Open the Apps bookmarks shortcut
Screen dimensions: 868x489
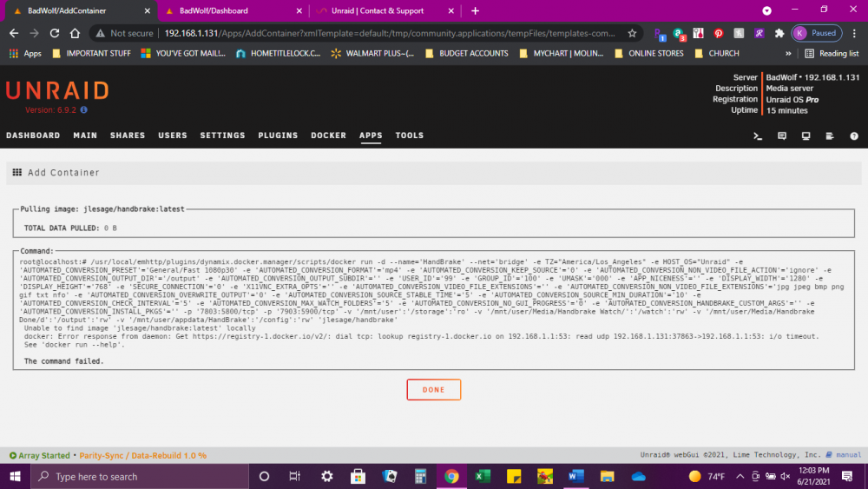(x=25, y=54)
